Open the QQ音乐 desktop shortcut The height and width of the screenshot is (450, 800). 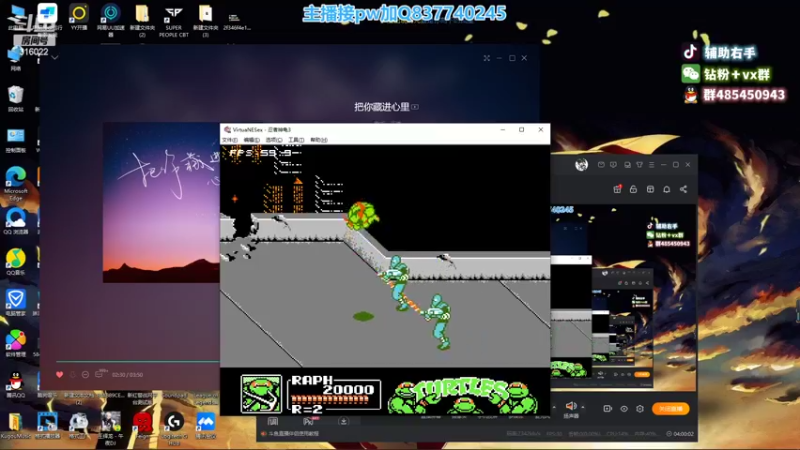point(16,262)
